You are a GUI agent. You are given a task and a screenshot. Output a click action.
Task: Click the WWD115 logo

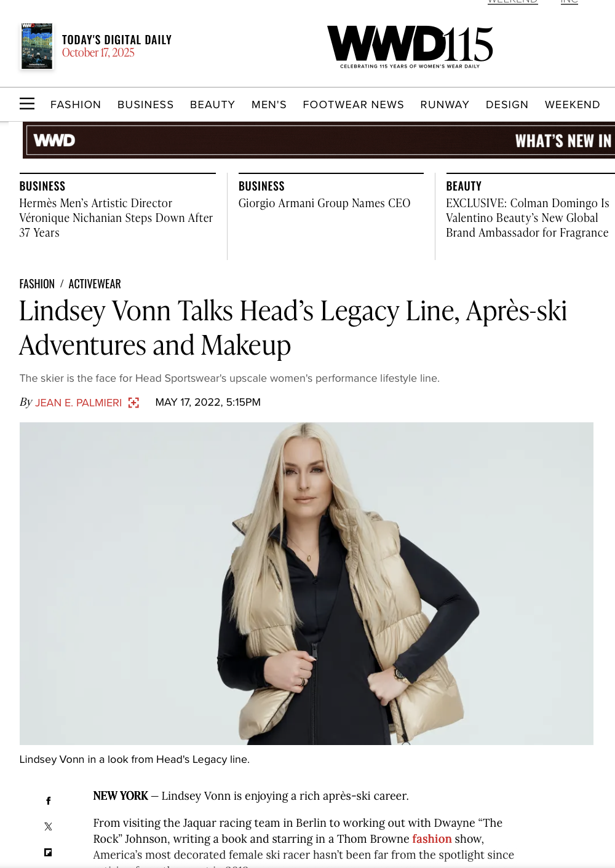tap(410, 47)
